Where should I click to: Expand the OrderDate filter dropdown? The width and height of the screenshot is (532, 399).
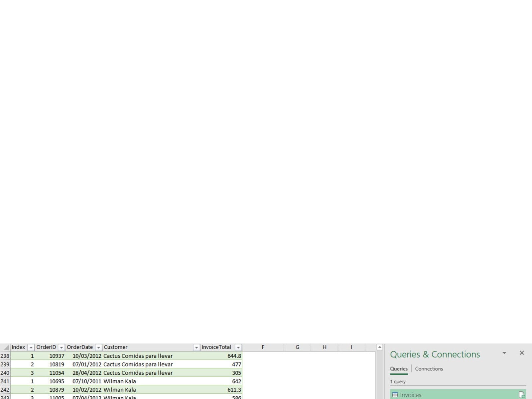(x=98, y=347)
